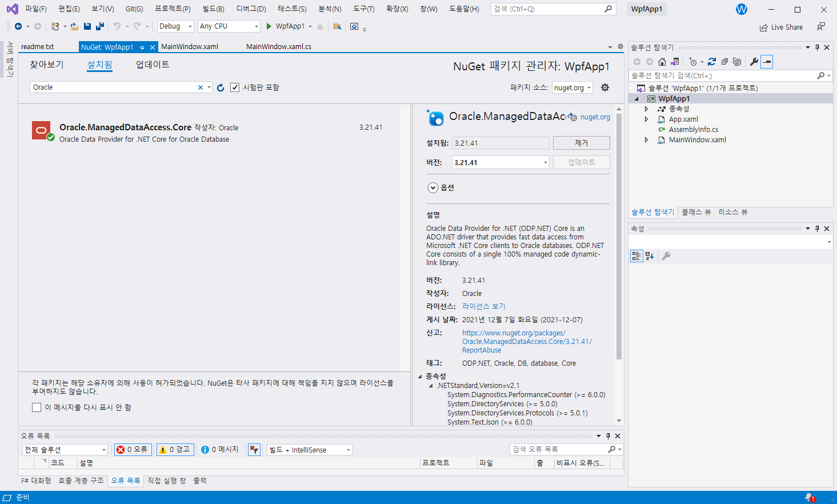Open the Build + IntelliSense dropdown

[x=309, y=450]
